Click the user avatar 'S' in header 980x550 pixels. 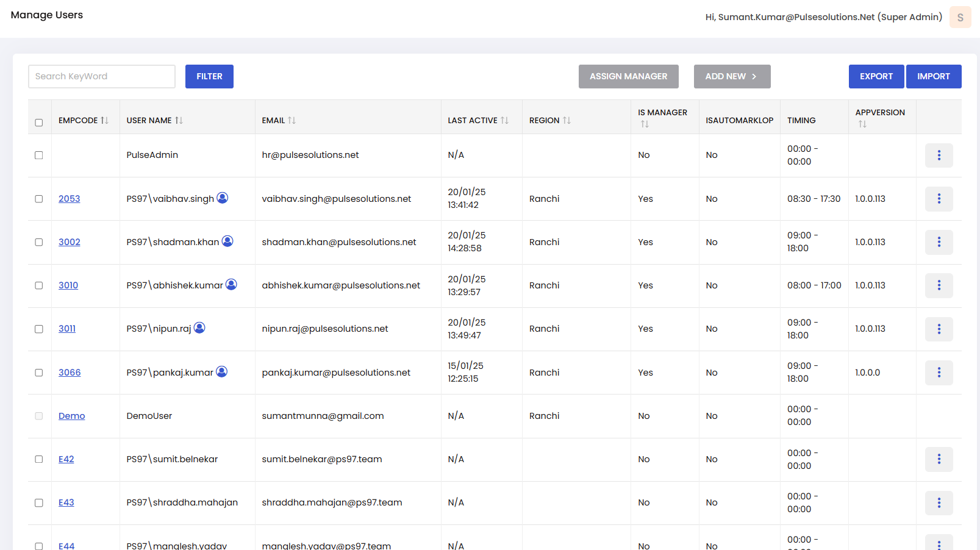[x=960, y=18]
